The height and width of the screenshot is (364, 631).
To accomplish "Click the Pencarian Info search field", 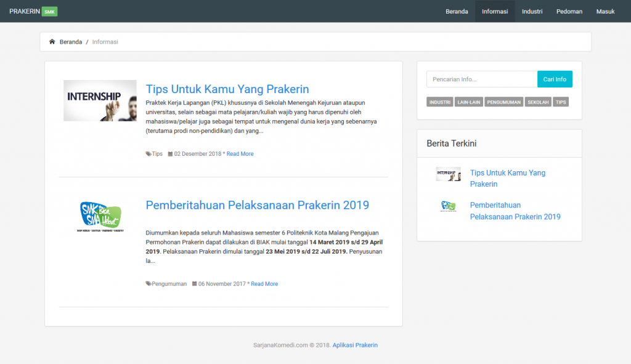I will tap(482, 79).
